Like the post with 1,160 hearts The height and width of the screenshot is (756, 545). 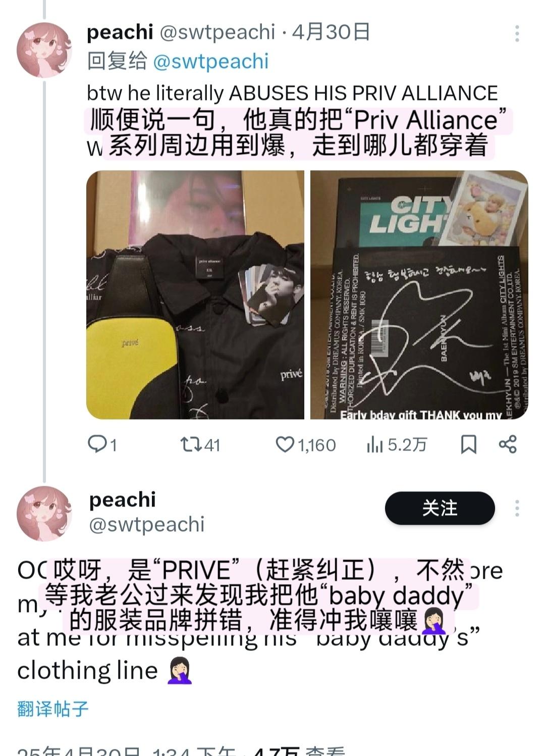(x=285, y=444)
